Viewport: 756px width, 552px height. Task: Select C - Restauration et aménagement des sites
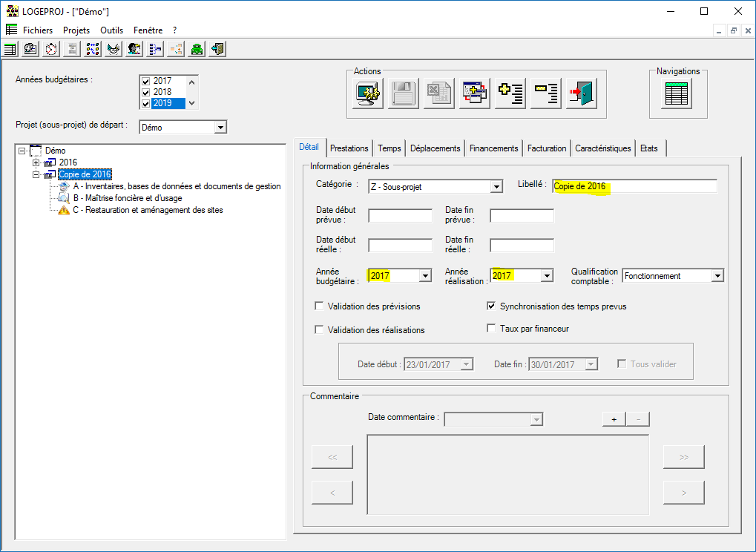pyautogui.click(x=148, y=210)
